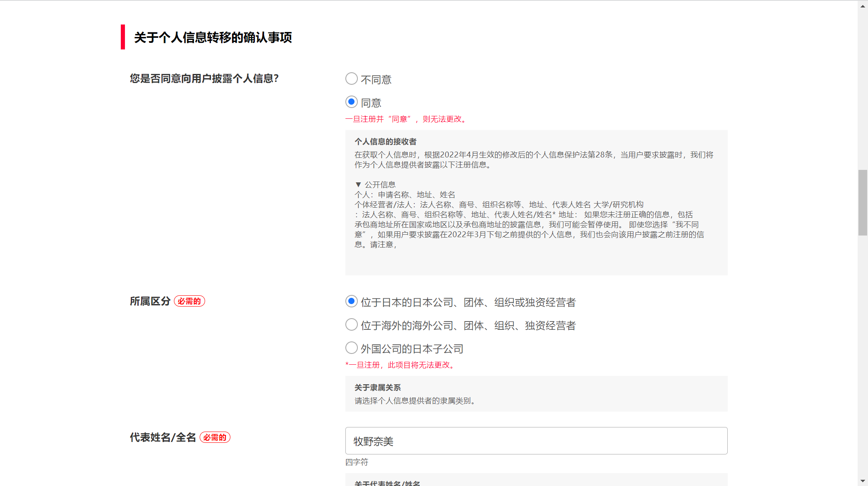This screenshot has width=868, height=486.
Task: Collapse the ▼ 公开信息 disclosure triangle
Action: pos(358,184)
